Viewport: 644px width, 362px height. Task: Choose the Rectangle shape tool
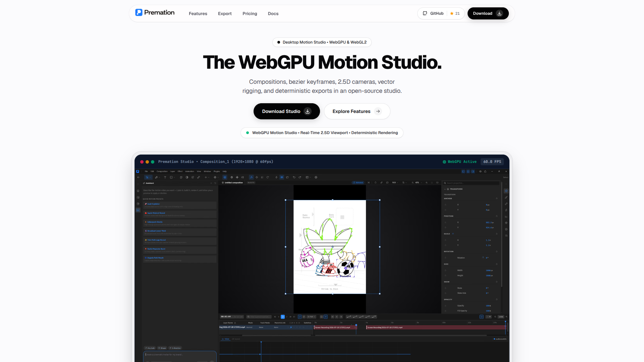(x=171, y=177)
